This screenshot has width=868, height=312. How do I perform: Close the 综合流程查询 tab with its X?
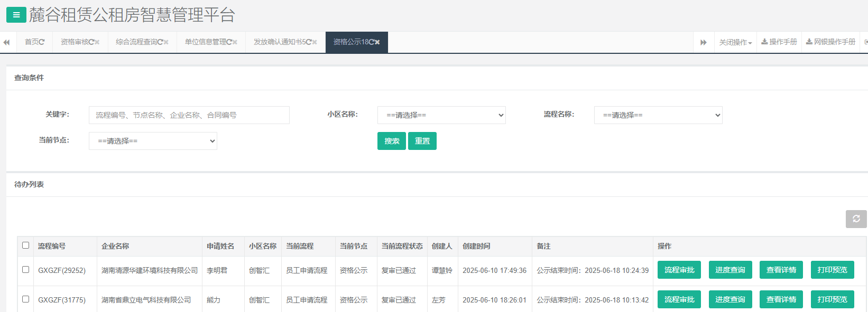166,42
